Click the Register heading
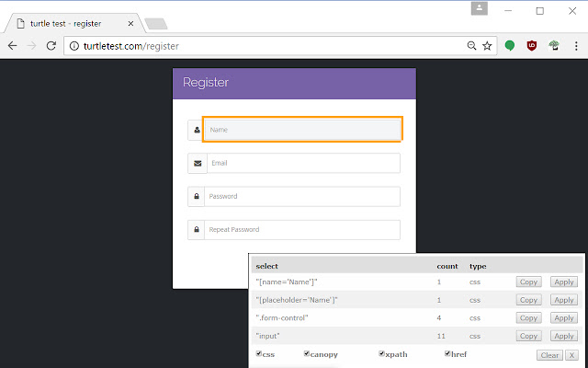 click(206, 82)
